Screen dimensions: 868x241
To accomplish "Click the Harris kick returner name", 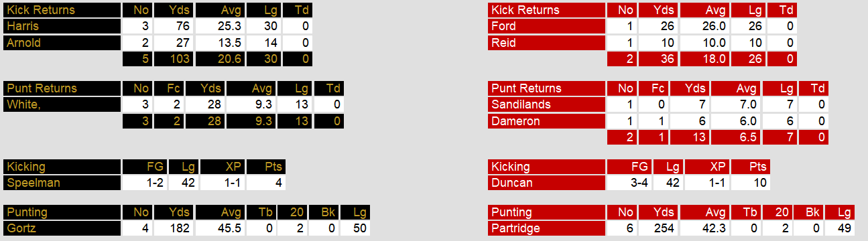I will click(x=62, y=27).
